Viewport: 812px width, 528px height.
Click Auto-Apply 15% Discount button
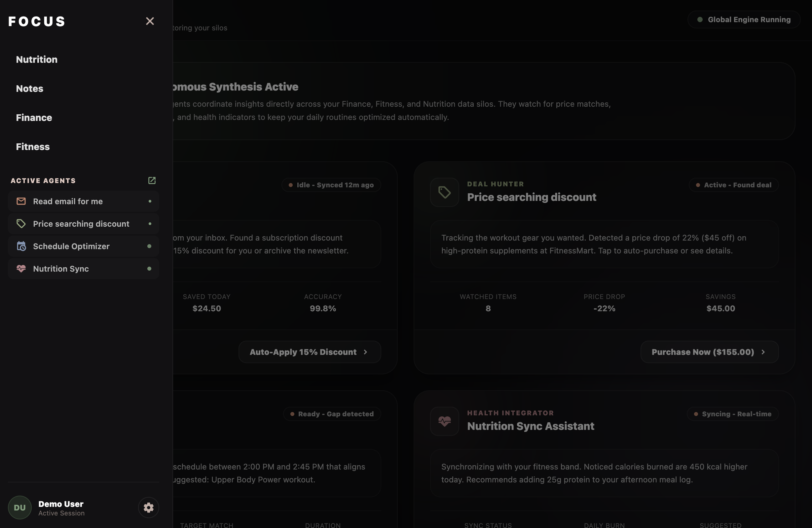310,352
